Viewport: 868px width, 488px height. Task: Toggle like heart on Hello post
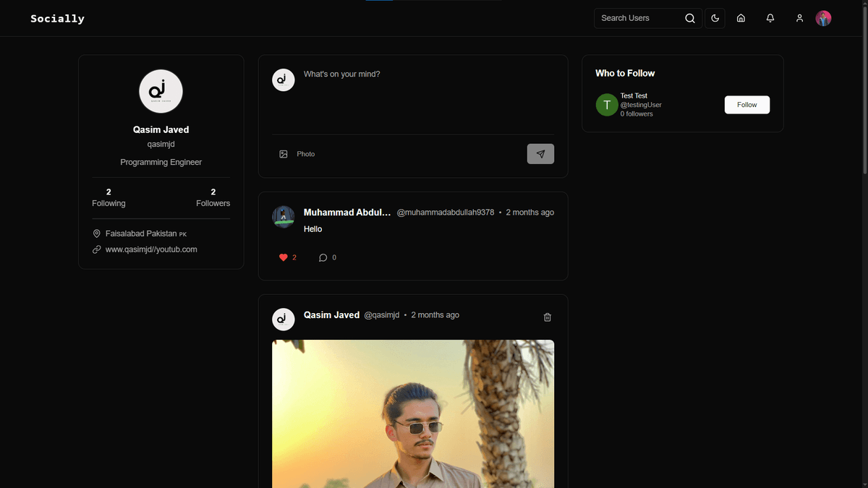284,257
